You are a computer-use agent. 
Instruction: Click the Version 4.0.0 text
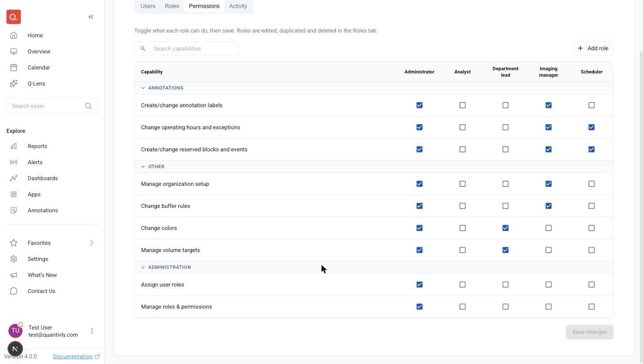click(21, 356)
